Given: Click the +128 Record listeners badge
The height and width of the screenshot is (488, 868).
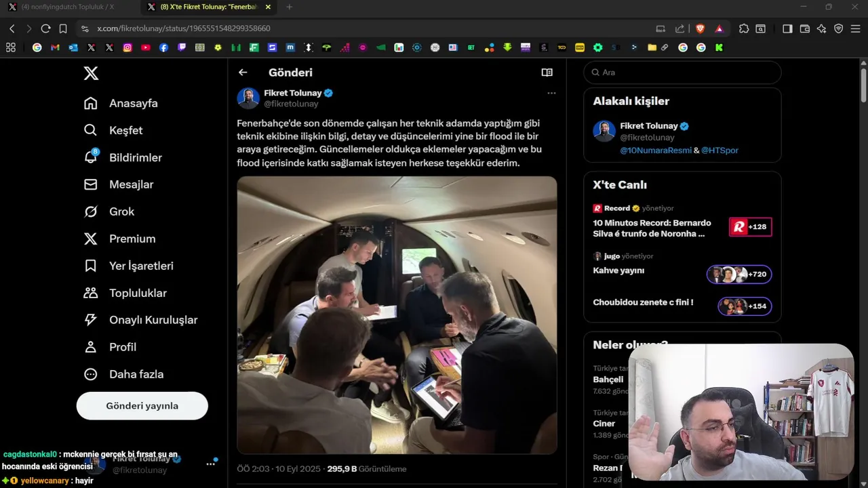Looking at the screenshot, I should pos(750,227).
